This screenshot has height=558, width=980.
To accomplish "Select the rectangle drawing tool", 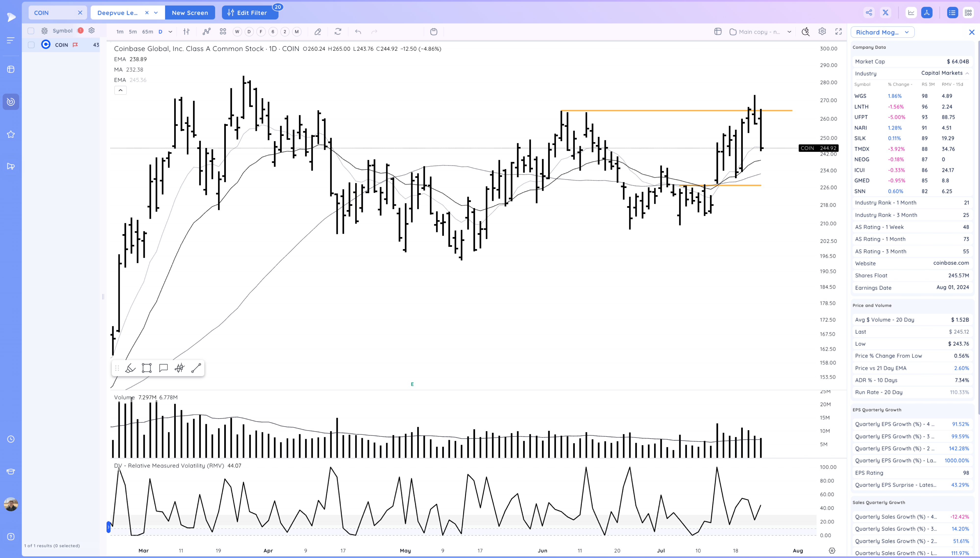I will (x=147, y=368).
